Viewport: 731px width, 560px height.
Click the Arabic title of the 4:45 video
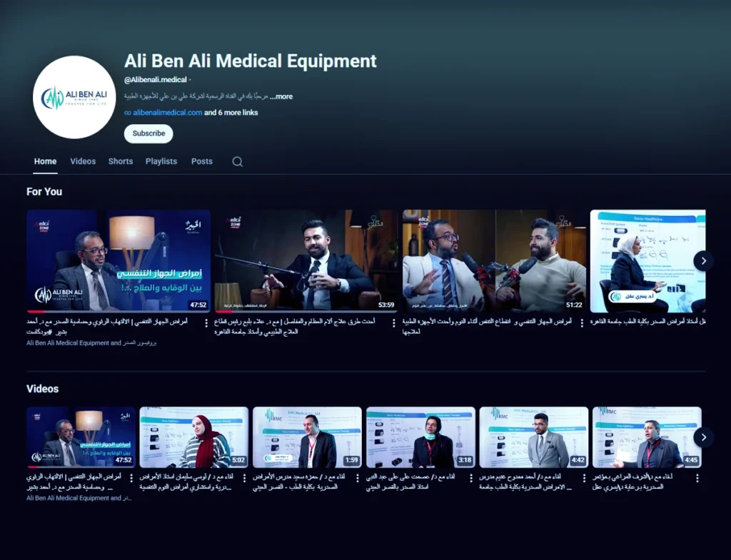pos(632,482)
